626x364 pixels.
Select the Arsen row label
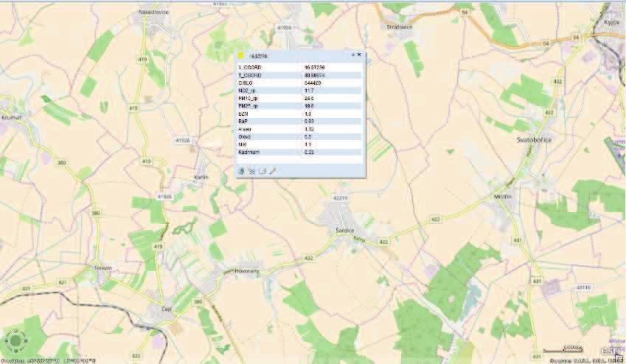(x=245, y=129)
